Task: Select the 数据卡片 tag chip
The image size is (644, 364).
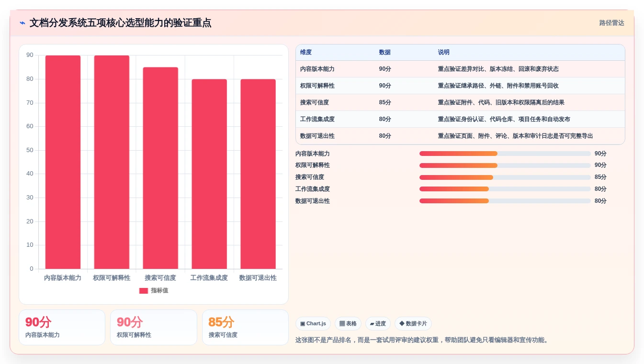Action: click(x=413, y=324)
